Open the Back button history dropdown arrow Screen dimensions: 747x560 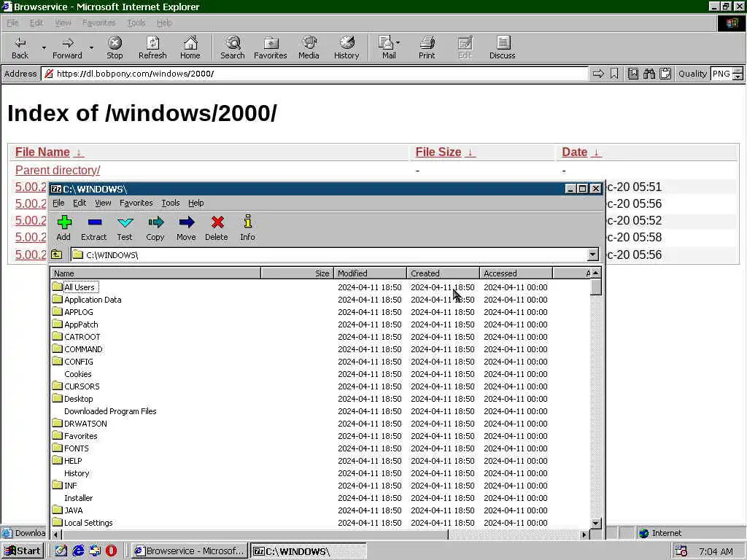(44, 47)
